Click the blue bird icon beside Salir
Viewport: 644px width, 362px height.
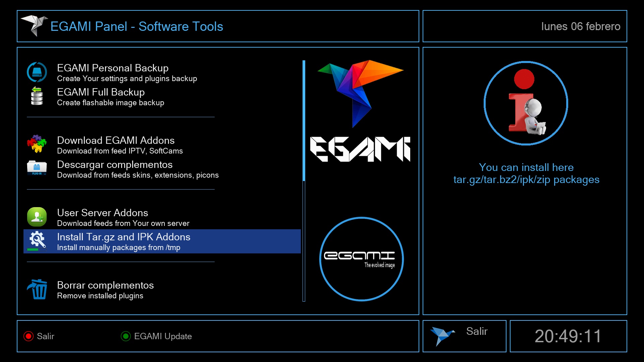tap(442, 336)
